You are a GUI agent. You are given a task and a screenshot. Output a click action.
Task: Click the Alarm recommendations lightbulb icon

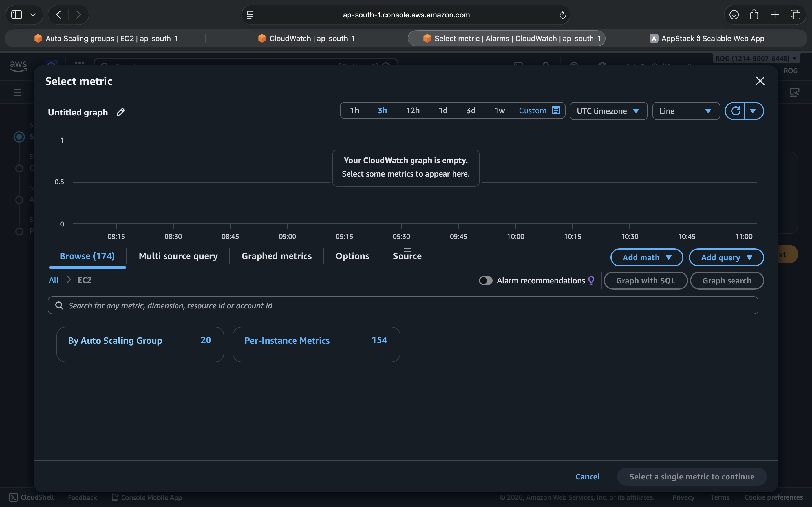(x=591, y=280)
